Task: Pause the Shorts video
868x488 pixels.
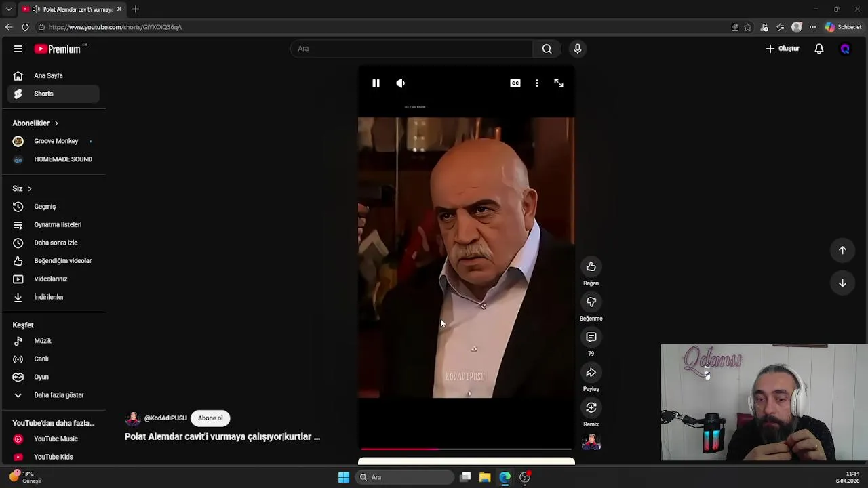Action: (x=376, y=83)
